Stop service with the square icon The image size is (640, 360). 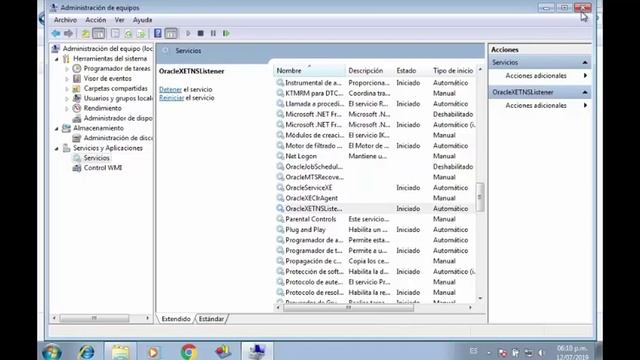coord(200,33)
